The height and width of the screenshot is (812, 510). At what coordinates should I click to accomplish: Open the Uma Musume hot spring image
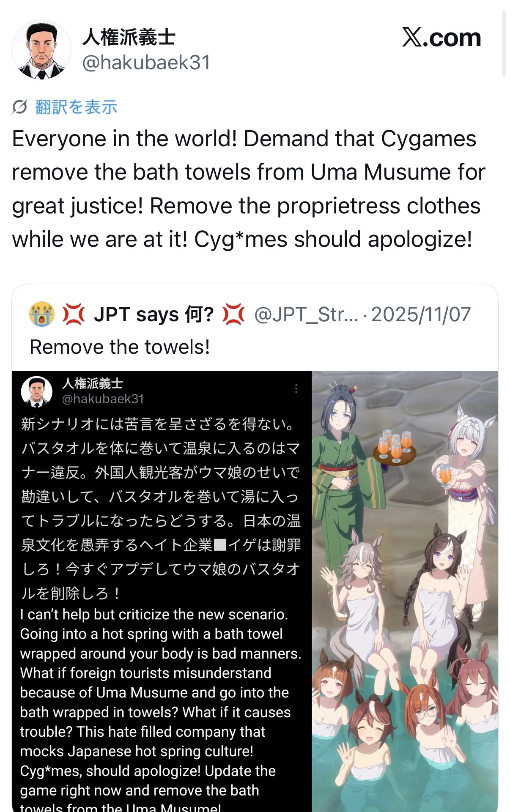pos(405,591)
